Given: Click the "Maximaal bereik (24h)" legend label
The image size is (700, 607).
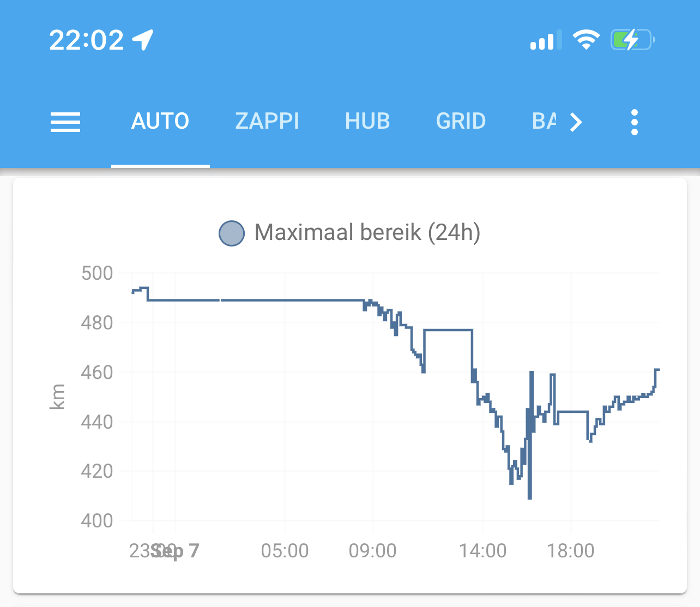Looking at the screenshot, I should (x=367, y=232).
